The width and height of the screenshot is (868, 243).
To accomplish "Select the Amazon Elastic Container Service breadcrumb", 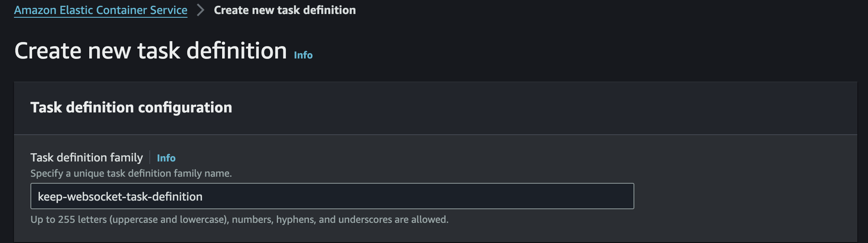I will pyautogui.click(x=100, y=10).
